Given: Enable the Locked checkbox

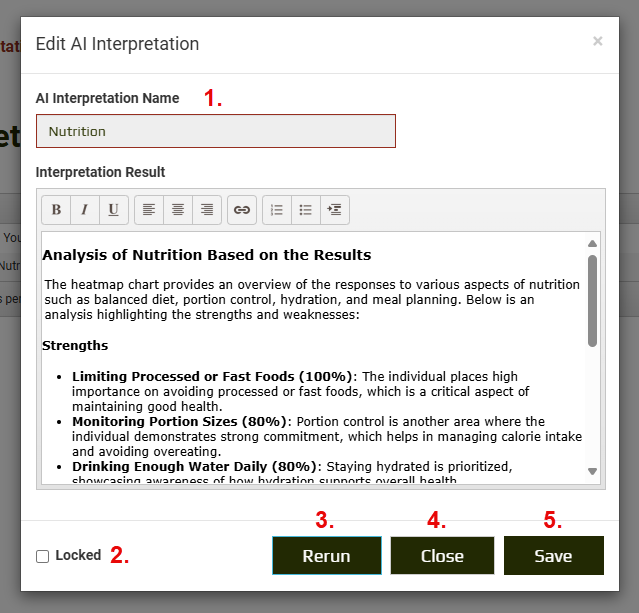Looking at the screenshot, I should pyautogui.click(x=42, y=556).
